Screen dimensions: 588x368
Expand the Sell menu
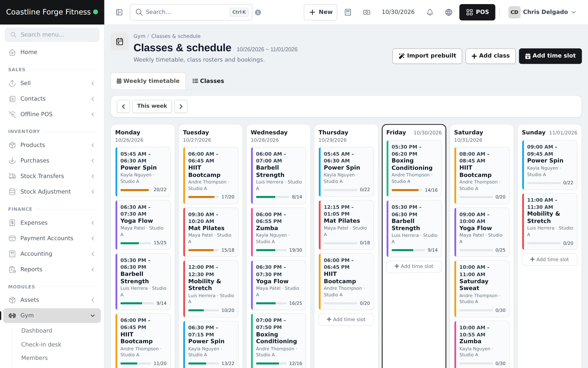(52, 83)
